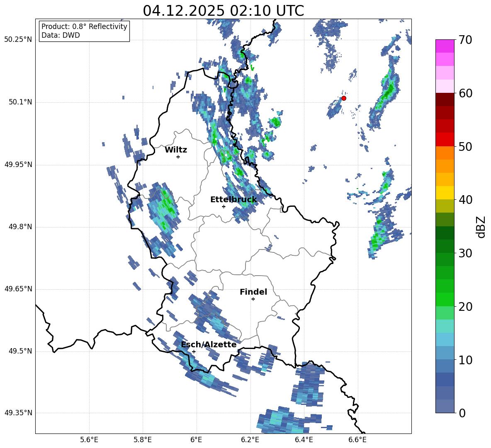Click the 6°E longitude label

[x=196, y=440]
